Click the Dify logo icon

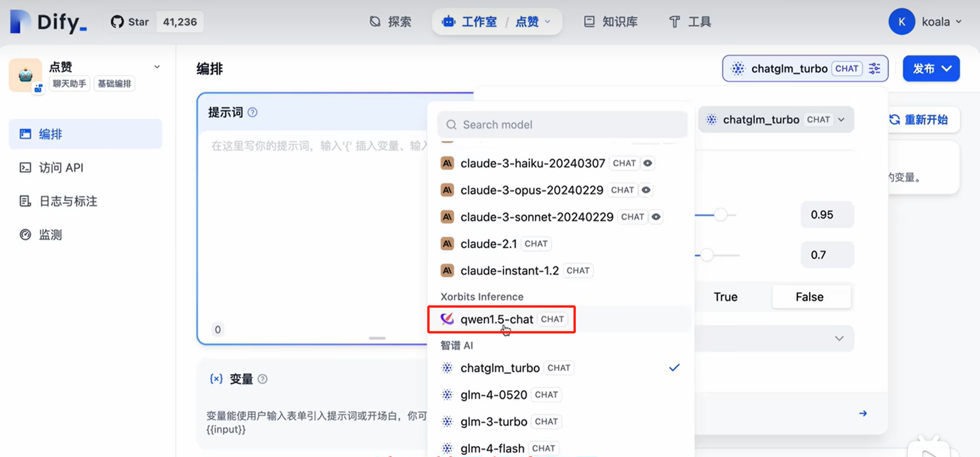pyautogui.click(x=20, y=22)
